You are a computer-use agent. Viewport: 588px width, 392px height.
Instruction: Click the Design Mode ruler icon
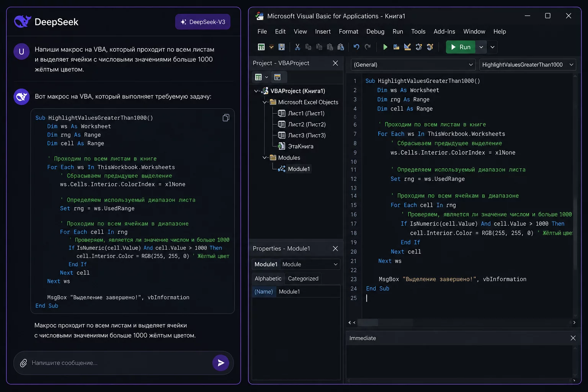click(x=407, y=47)
